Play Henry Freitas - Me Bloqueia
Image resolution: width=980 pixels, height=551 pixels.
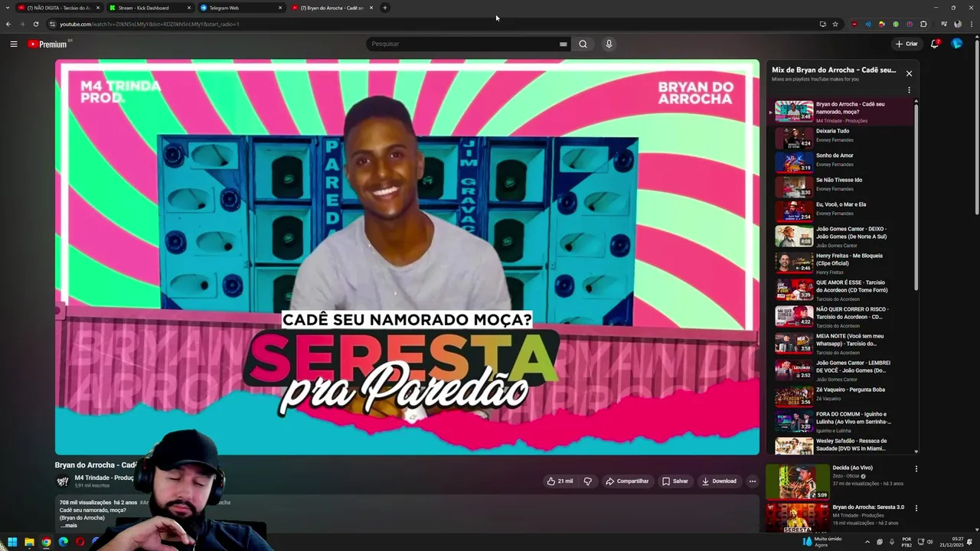pyautogui.click(x=842, y=262)
